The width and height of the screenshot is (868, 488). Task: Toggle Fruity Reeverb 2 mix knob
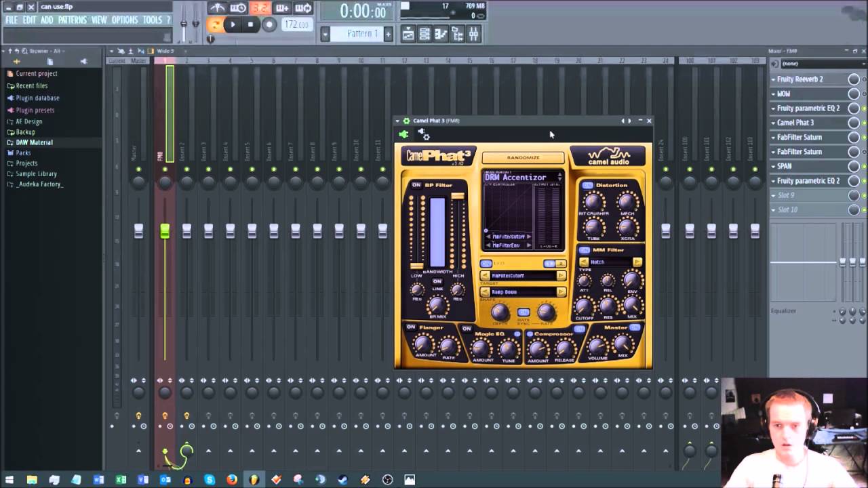click(x=854, y=79)
